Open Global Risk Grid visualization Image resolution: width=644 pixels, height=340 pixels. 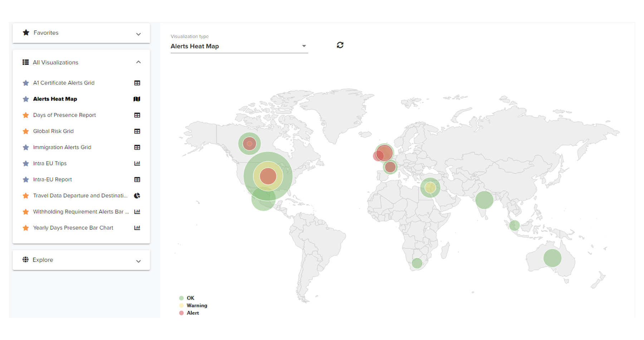pyautogui.click(x=53, y=131)
